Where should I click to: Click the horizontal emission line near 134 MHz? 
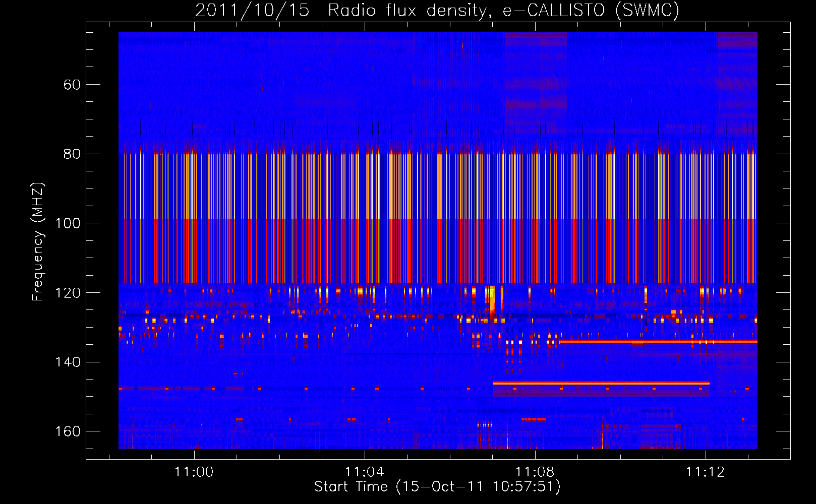pyautogui.click(x=658, y=342)
